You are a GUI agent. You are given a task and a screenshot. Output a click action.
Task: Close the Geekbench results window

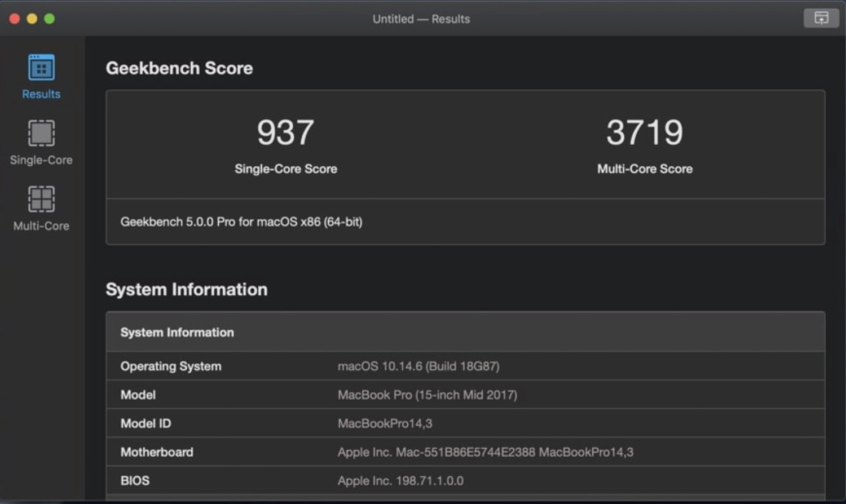[x=15, y=19]
